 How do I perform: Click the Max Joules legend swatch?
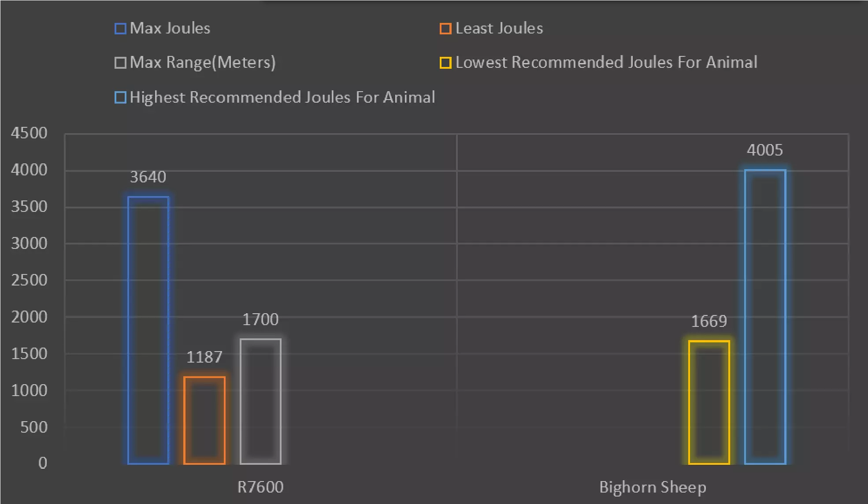pyautogui.click(x=120, y=29)
